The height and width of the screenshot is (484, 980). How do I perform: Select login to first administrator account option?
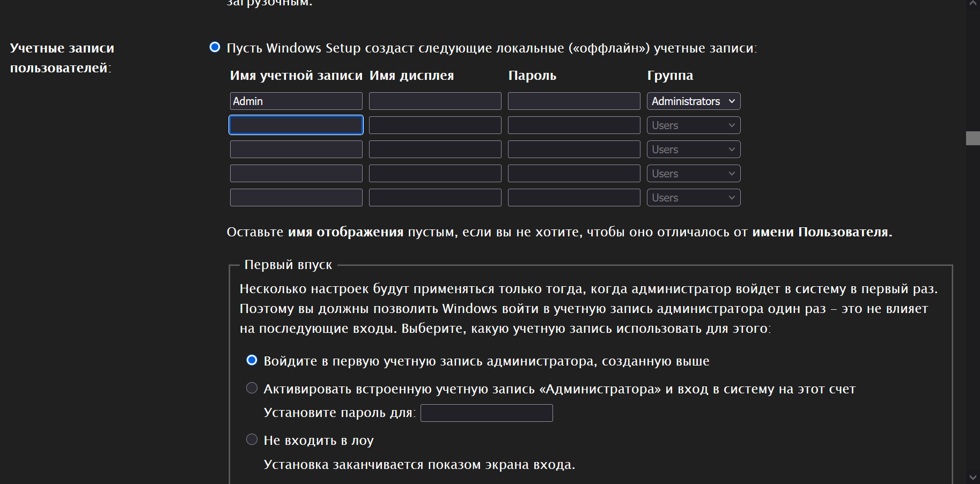[252, 360]
